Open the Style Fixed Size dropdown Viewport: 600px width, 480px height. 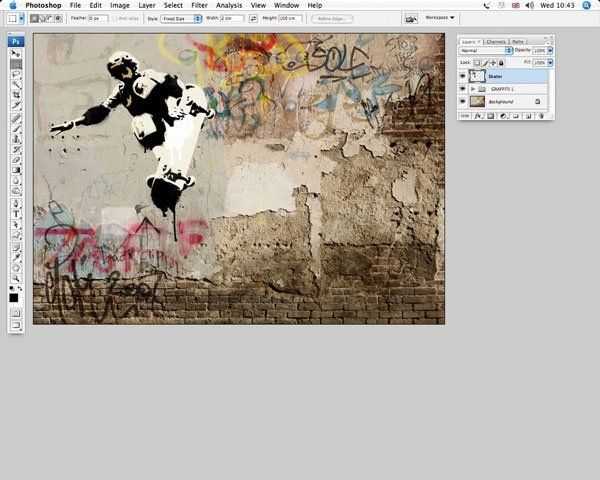pyautogui.click(x=182, y=18)
